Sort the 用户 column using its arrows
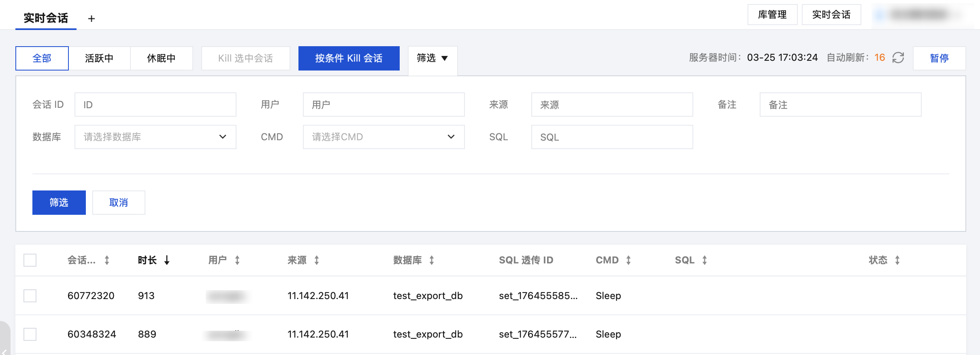 coord(237,260)
